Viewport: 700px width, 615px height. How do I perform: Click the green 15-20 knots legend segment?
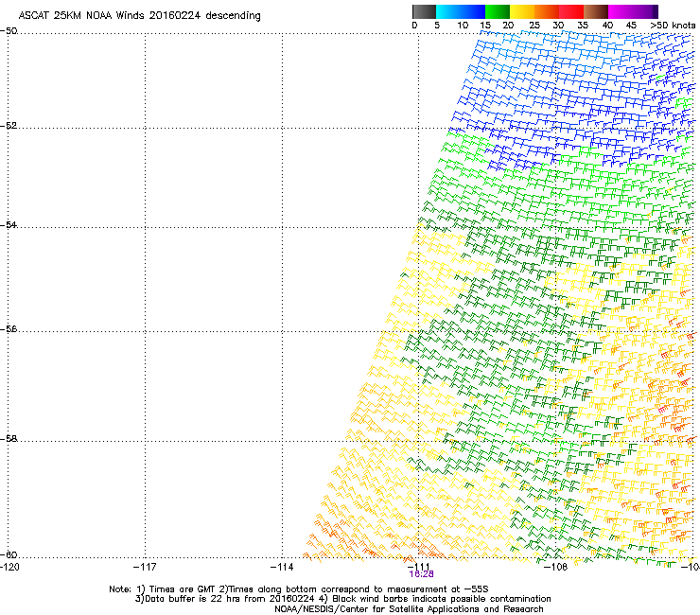tap(498, 11)
